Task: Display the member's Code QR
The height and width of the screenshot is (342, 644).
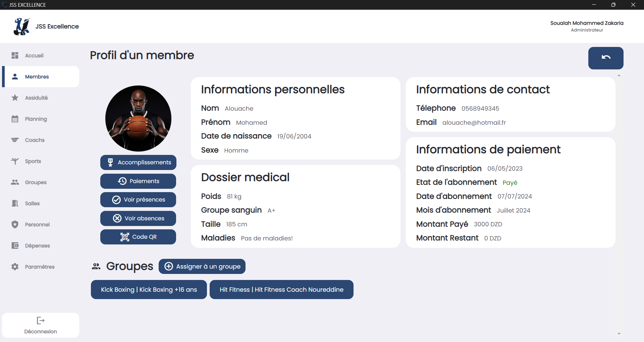Action: (x=138, y=237)
